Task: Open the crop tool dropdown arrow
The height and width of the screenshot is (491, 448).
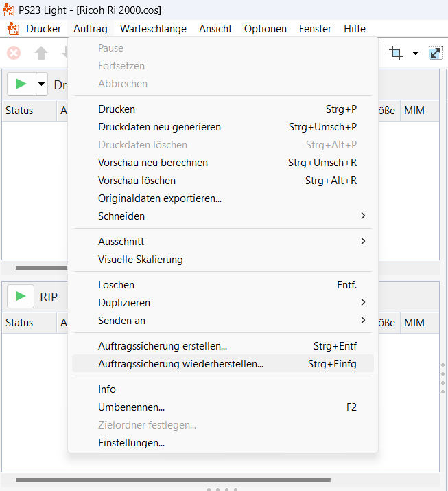Action: (x=415, y=54)
